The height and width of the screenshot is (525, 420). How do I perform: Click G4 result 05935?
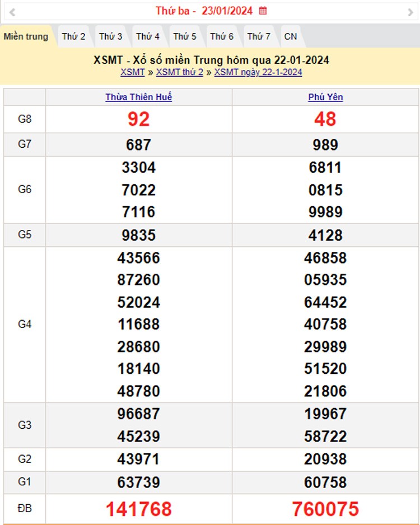click(325, 280)
